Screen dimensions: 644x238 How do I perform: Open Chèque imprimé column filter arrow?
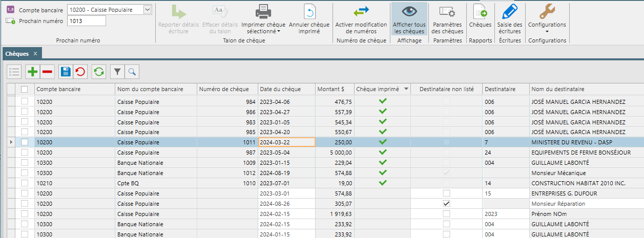tap(406, 89)
